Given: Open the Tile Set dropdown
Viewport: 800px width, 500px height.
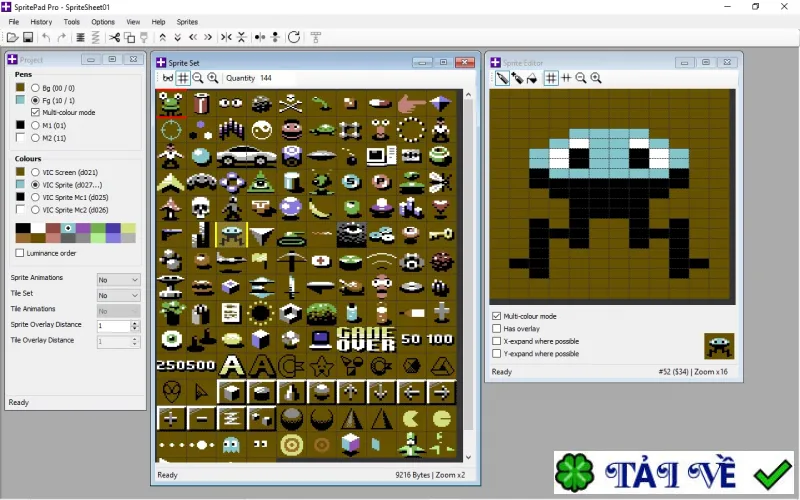Looking at the screenshot, I should pos(118,295).
